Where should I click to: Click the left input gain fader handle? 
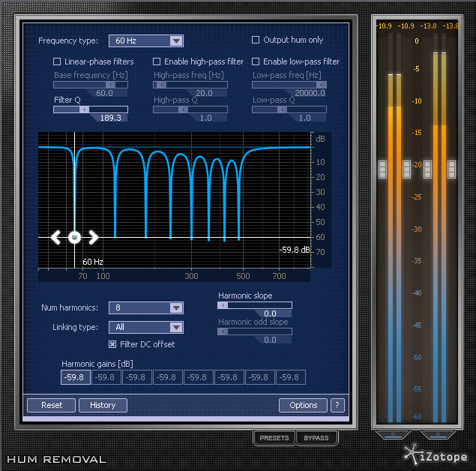click(x=383, y=169)
